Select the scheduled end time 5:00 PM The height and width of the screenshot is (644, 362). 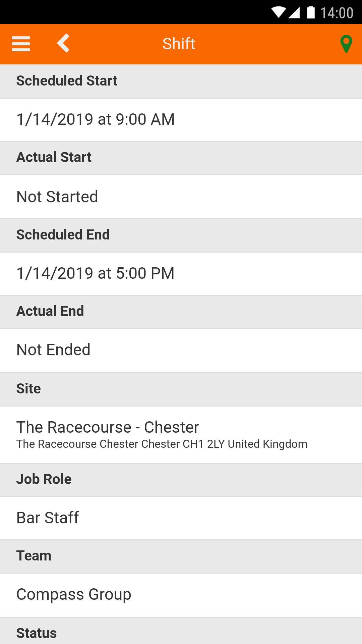pyautogui.click(x=96, y=273)
